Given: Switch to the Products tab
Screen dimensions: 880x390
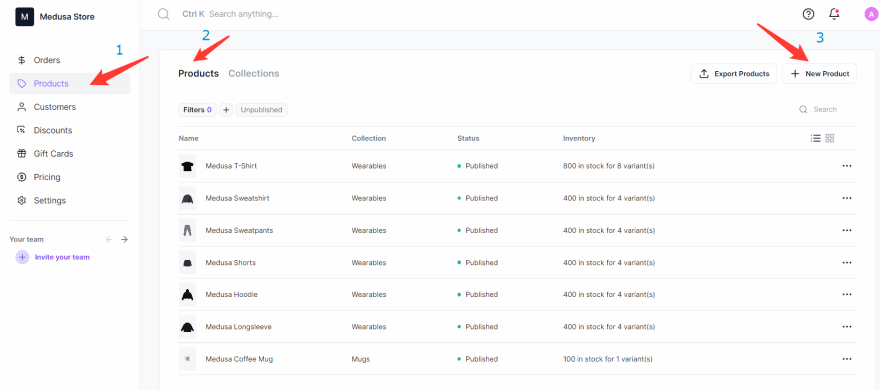Looking at the screenshot, I should pos(199,74).
